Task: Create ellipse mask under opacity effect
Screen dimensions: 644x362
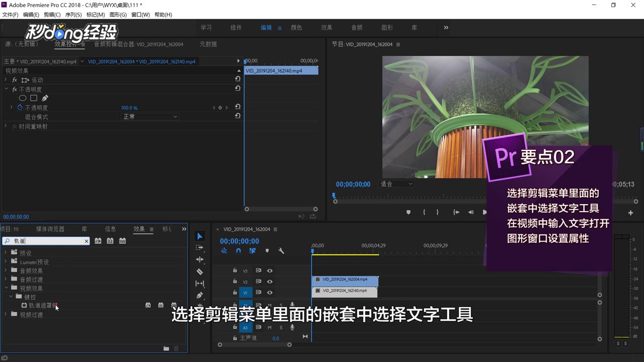Action: coord(23,98)
